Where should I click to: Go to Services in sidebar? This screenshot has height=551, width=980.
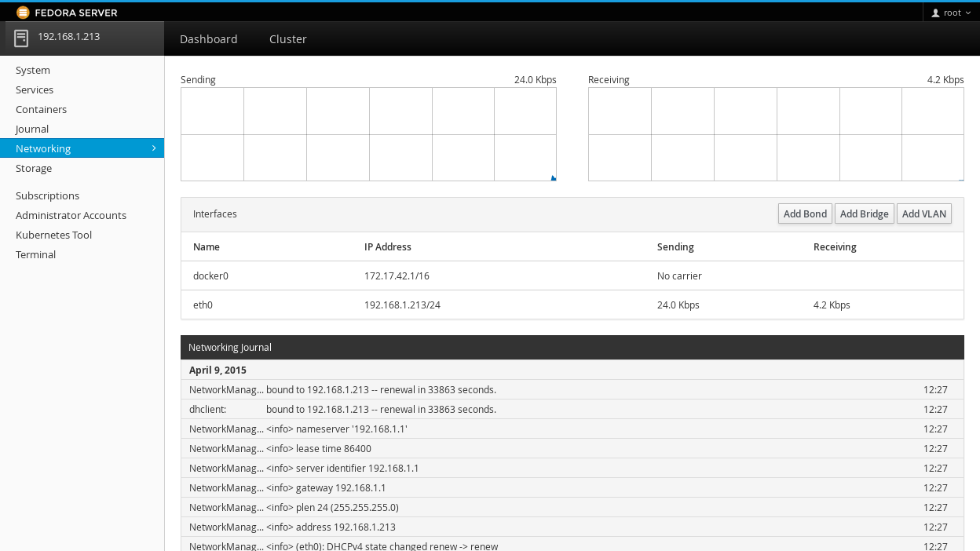point(35,89)
